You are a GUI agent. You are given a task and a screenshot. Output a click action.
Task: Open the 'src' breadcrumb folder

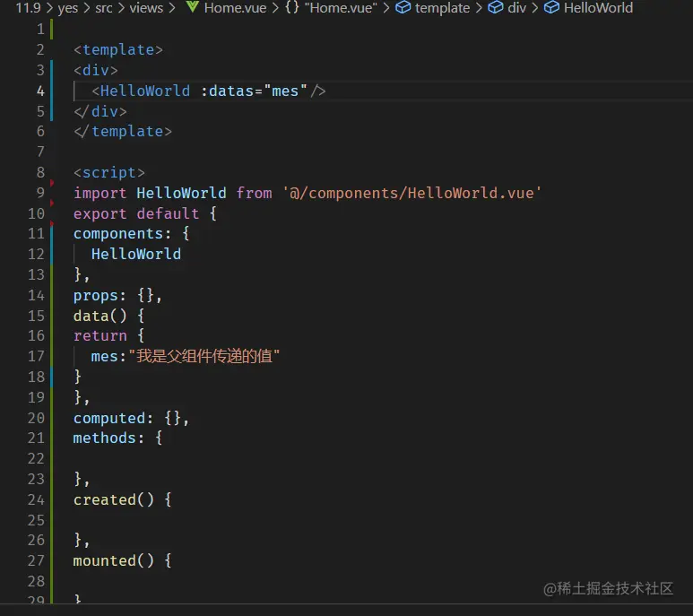tap(104, 8)
